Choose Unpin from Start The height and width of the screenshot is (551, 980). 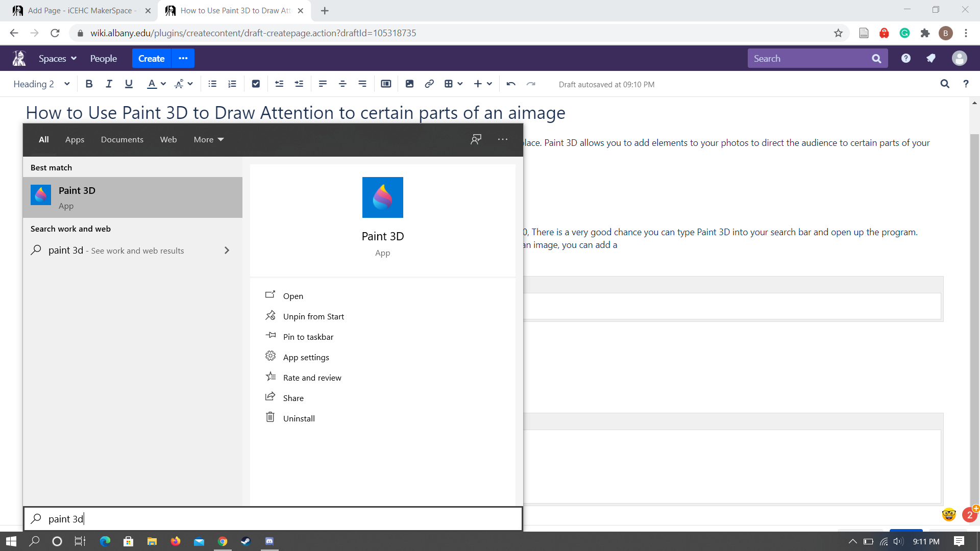click(313, 316)
